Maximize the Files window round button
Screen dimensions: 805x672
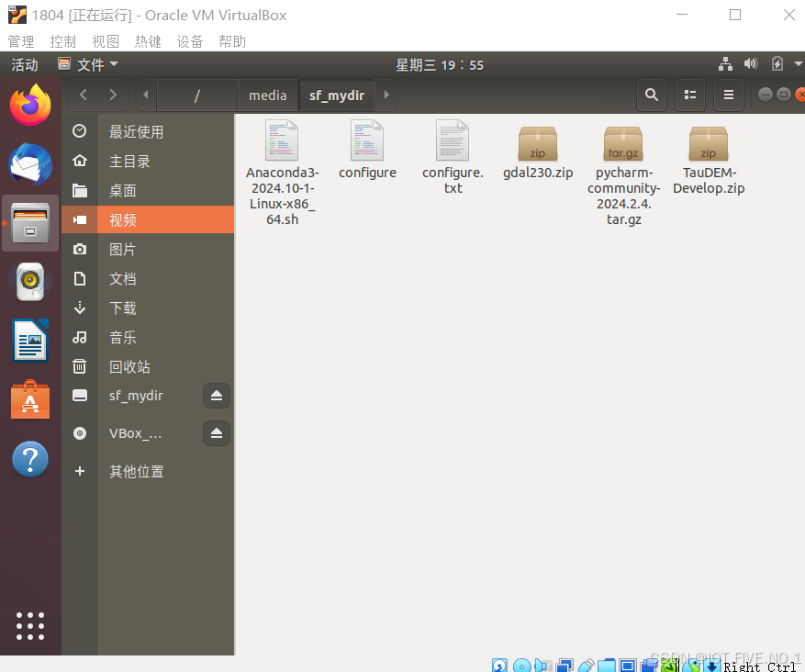point(784,95)
